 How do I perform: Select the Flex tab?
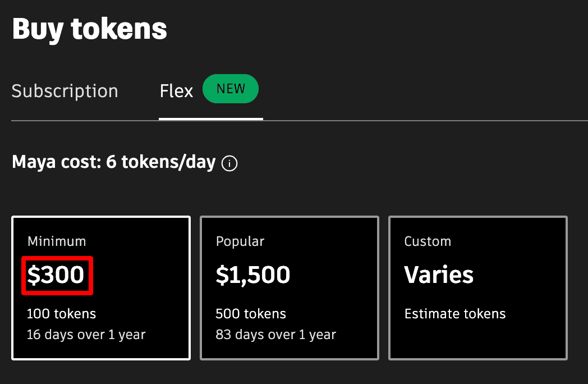[176, 91]
